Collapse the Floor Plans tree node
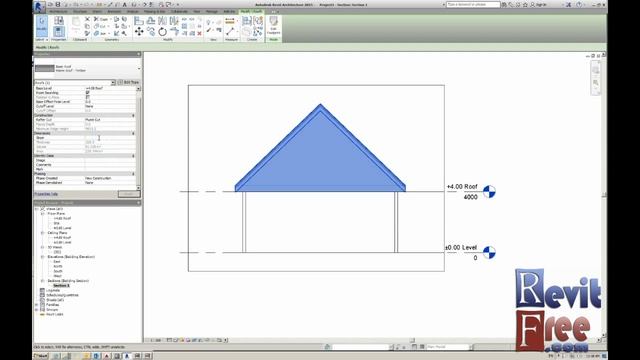 point(42,213)
